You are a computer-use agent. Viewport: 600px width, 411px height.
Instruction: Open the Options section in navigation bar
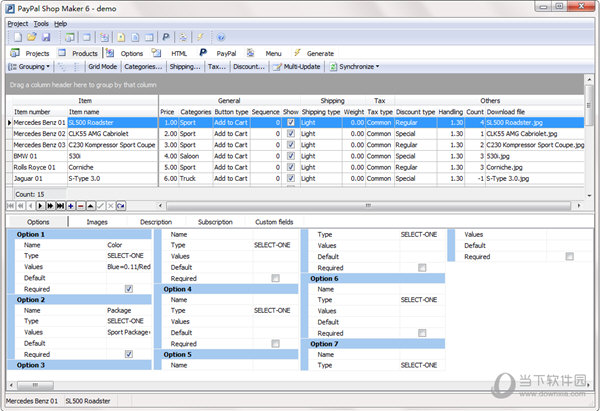tap(125, 53)
